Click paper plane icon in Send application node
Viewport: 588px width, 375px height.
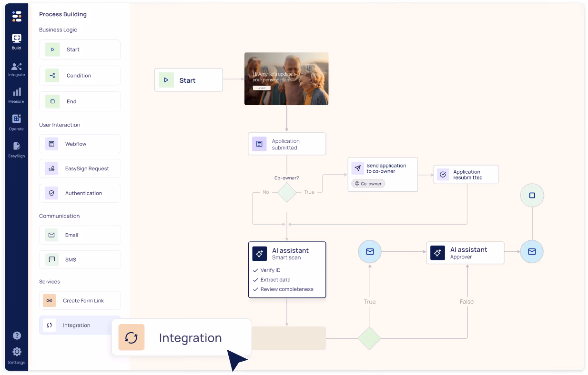(x=357, y=168)
